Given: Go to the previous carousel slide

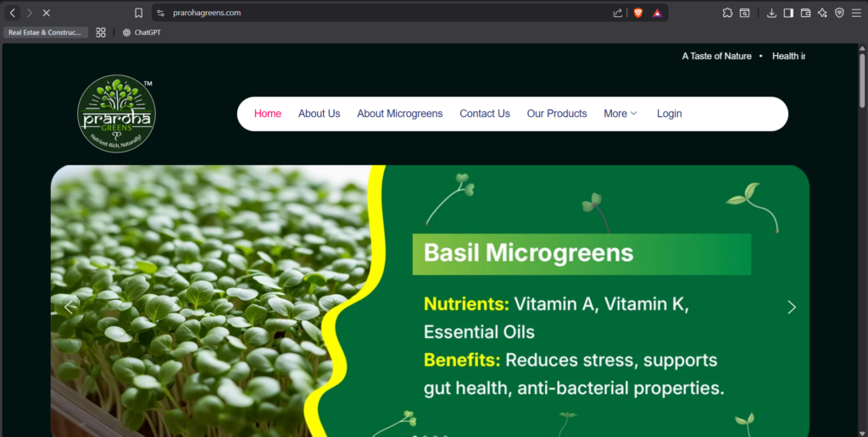Looking at the screenshot, I should coord(69,307).
